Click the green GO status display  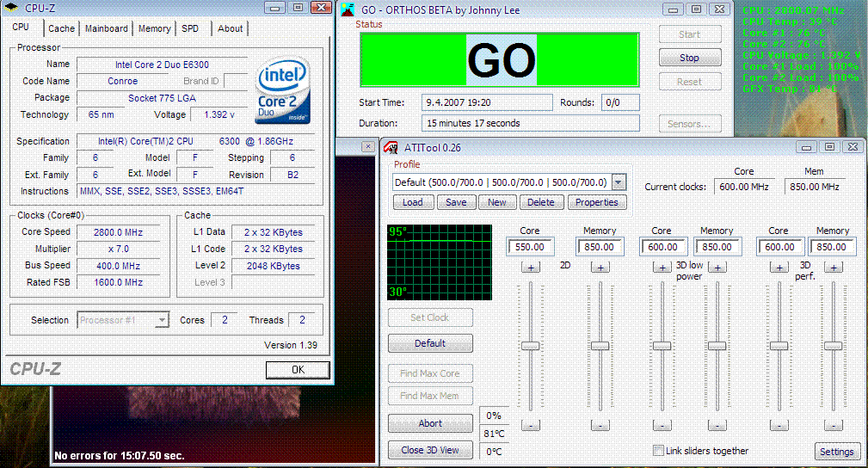point(500,60)
